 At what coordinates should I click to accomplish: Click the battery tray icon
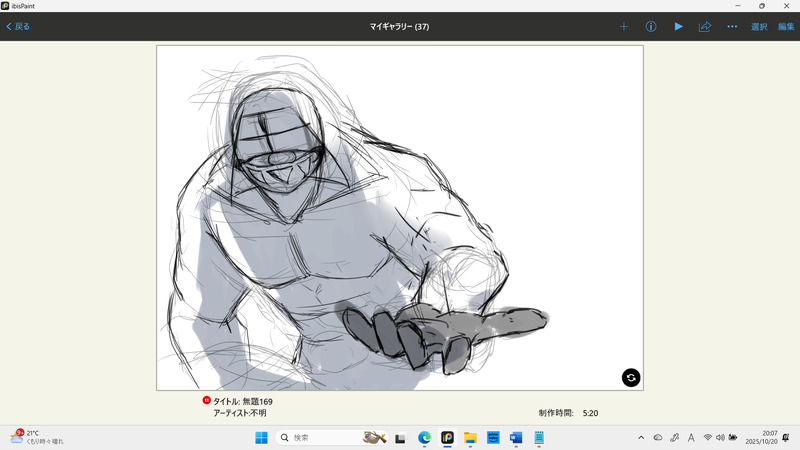tap(733, 438)
